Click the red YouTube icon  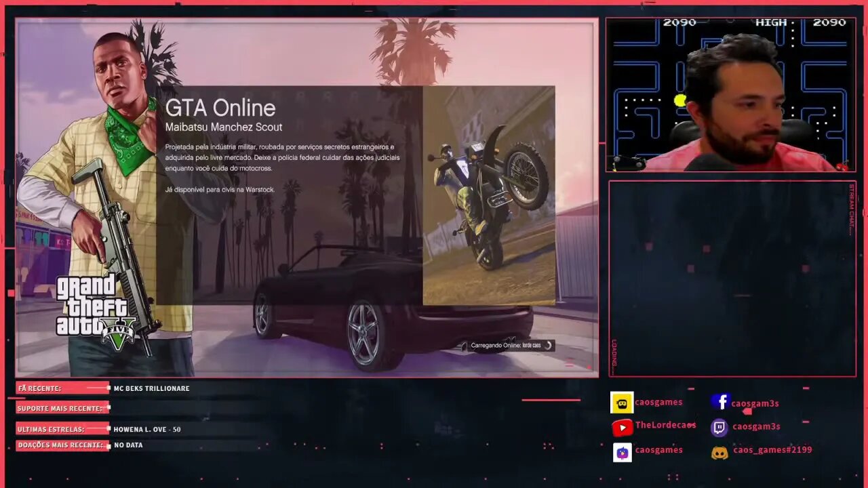622,428
